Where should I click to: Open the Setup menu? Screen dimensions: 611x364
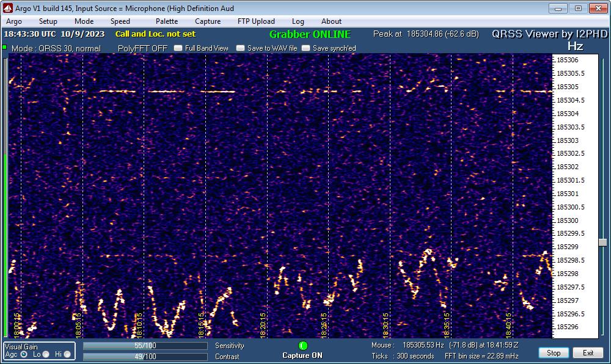(48, 21)
